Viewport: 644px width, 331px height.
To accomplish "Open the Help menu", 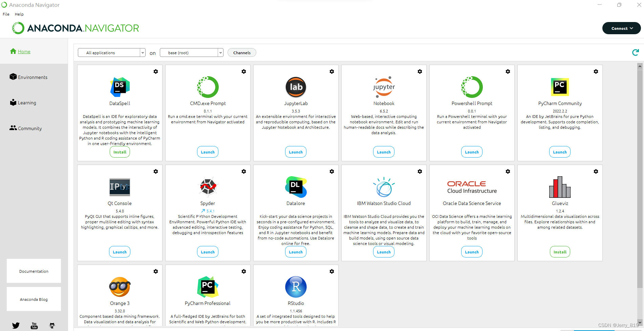I will pos(19,14).
